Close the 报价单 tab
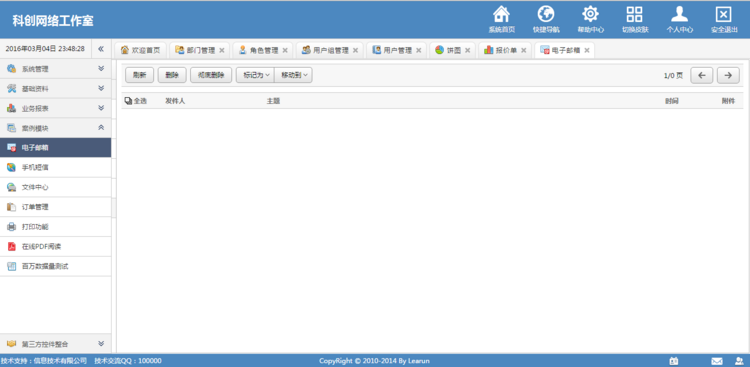 (524, 50)
